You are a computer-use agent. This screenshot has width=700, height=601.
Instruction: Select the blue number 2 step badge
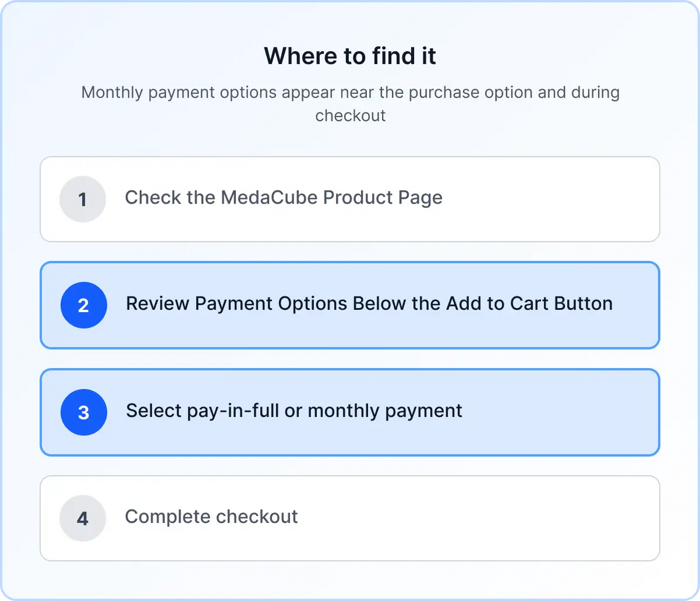(x=83, y=305)
